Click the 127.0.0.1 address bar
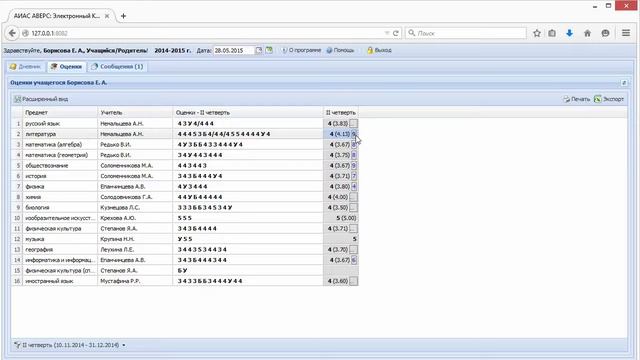Screen dimensions: 640x360 point(204,33)
